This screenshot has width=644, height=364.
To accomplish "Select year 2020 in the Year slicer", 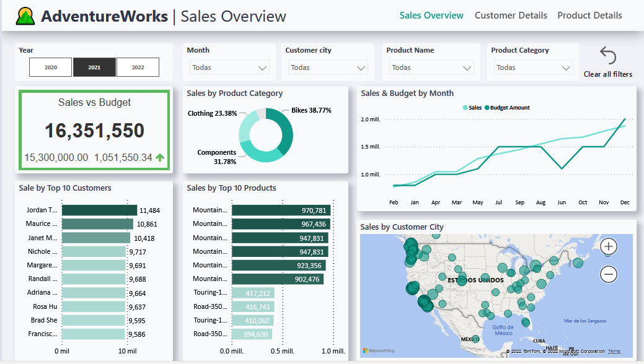I will pos(50,68).
